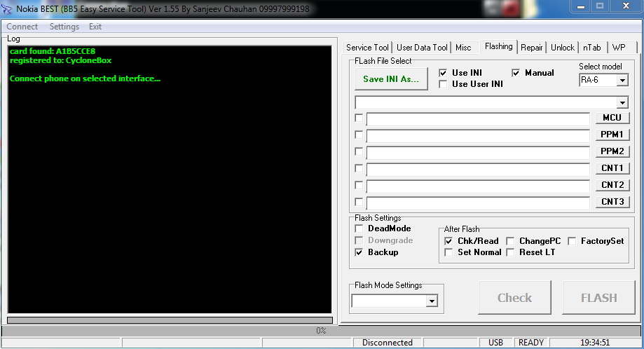Enable the Use User INI checkbox
The image size is (644, 349).
[x=443, y=84]
